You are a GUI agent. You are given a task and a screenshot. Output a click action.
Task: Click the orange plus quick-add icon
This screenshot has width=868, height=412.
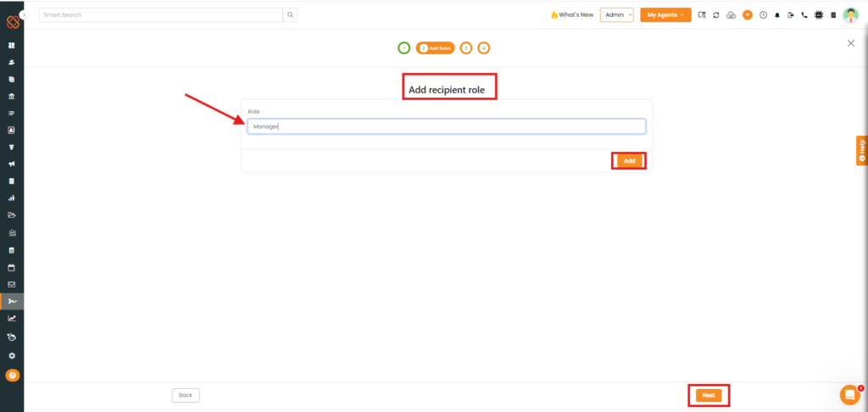(x=747, y=15)
